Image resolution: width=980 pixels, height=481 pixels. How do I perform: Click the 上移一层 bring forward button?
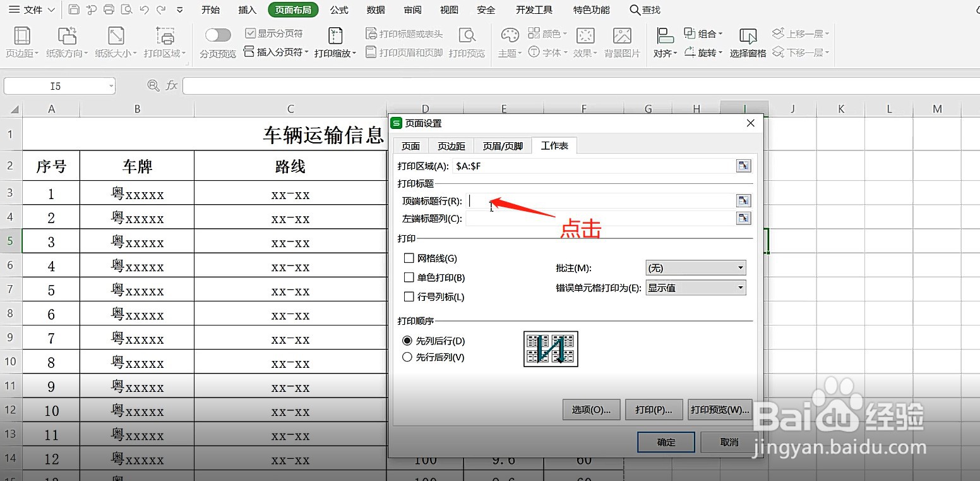coord(800,33)
